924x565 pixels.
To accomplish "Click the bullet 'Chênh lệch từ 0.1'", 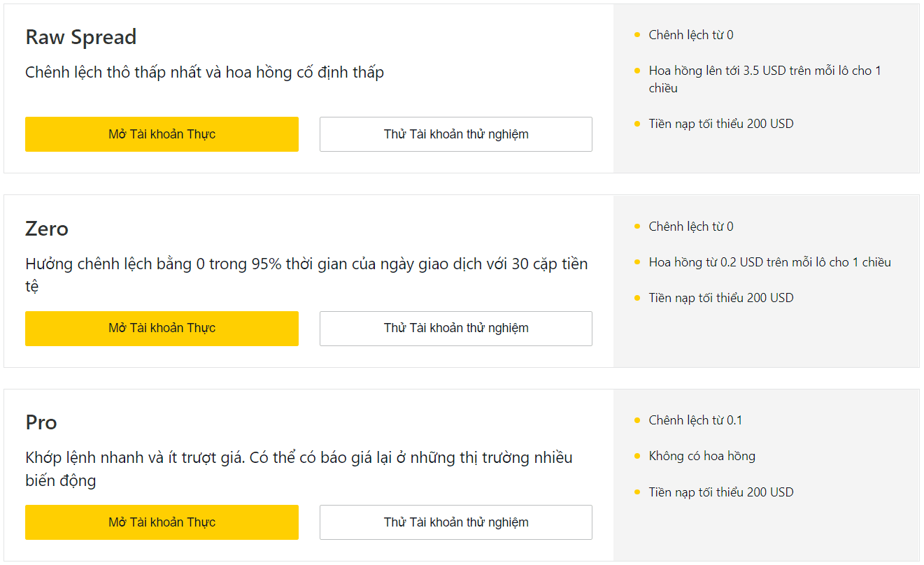I will (x=695, y=420).
